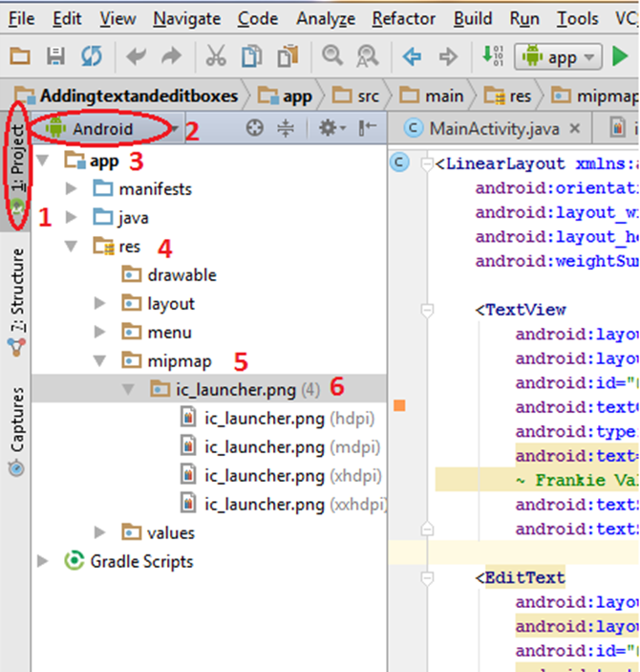Expand the values folder arrow
The height and width of the screenshot is (672, 640).
(99, 532)
